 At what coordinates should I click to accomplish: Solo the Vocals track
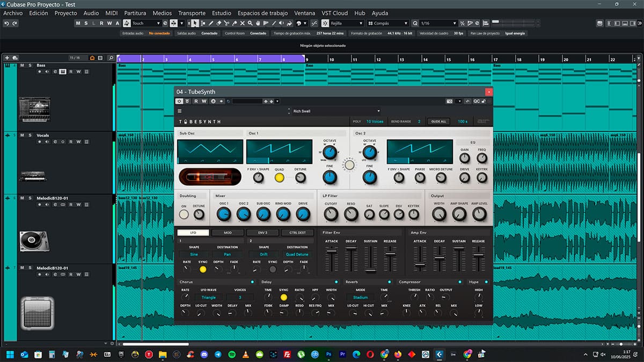tap(30, 135)
